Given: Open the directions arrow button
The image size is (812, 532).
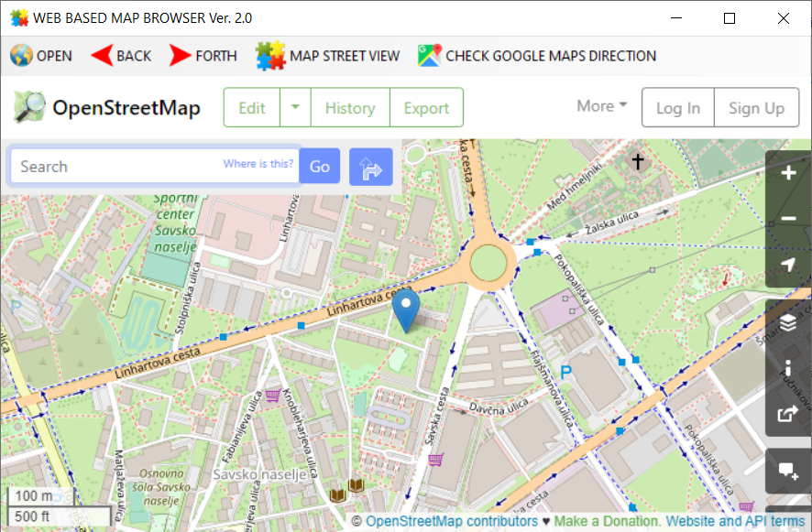Looking at the screenshot, I should [371, 167].
